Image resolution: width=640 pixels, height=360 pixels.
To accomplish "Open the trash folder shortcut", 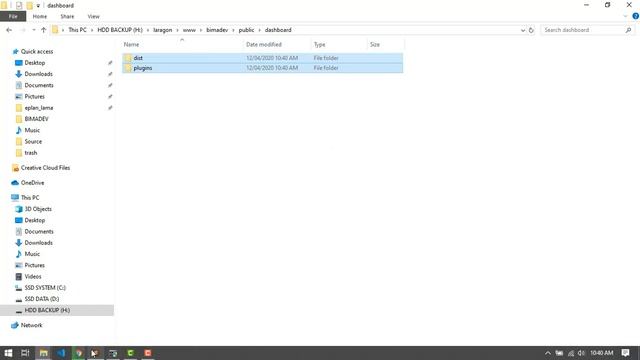I will tap(31, 153).
